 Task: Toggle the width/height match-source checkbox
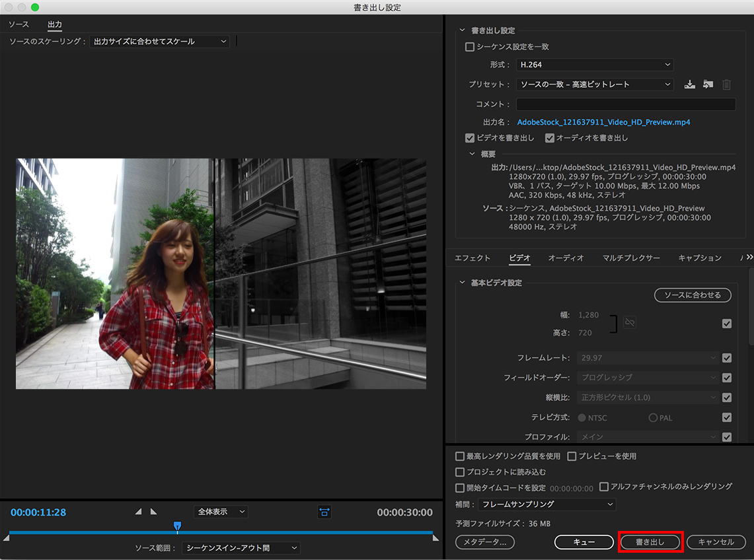click(727, 324)
